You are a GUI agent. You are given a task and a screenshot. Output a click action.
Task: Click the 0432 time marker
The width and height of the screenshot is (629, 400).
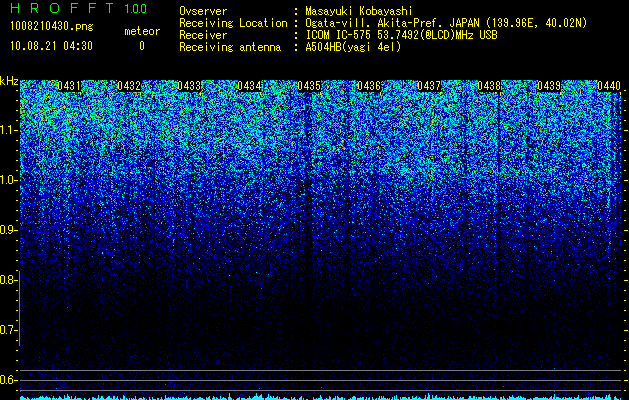click(x=129, y=86)
